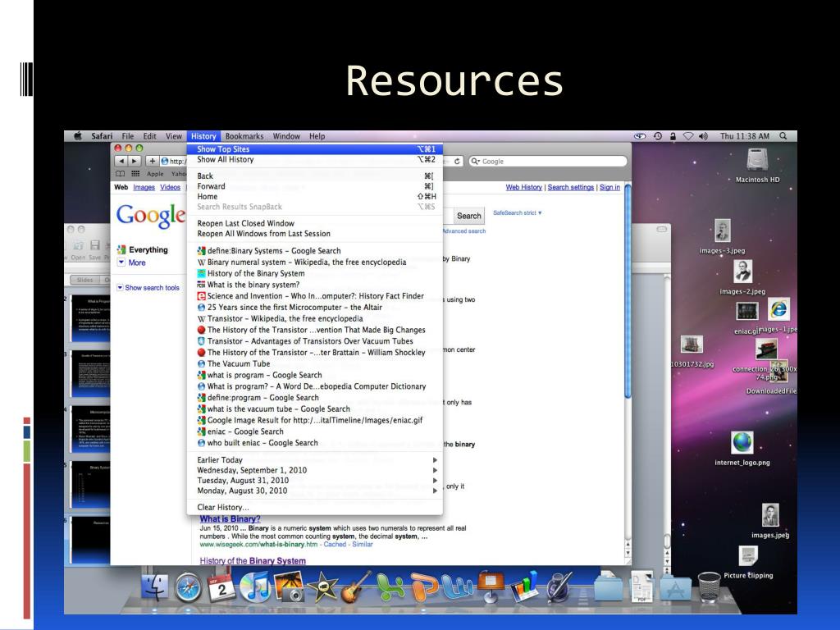Select Reopen All Windows from Last Session
Viewport: 840px width, 630px height.
point(315,233)
